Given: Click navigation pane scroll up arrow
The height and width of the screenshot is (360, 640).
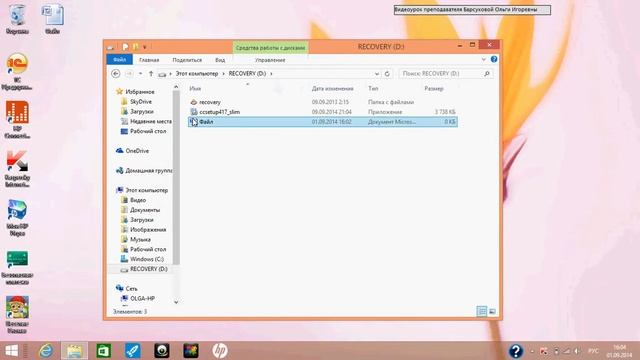Looking at the screenshot, I should (176, 87).
